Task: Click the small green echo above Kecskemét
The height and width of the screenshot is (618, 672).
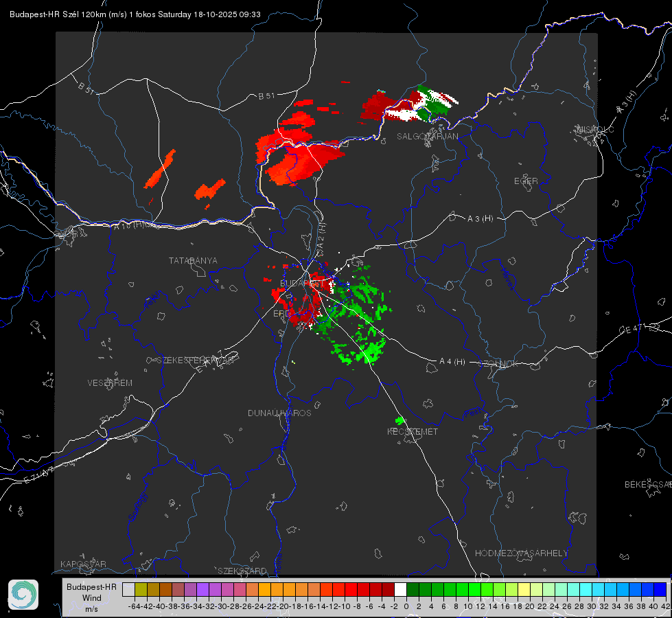Action: coord(400,420)
